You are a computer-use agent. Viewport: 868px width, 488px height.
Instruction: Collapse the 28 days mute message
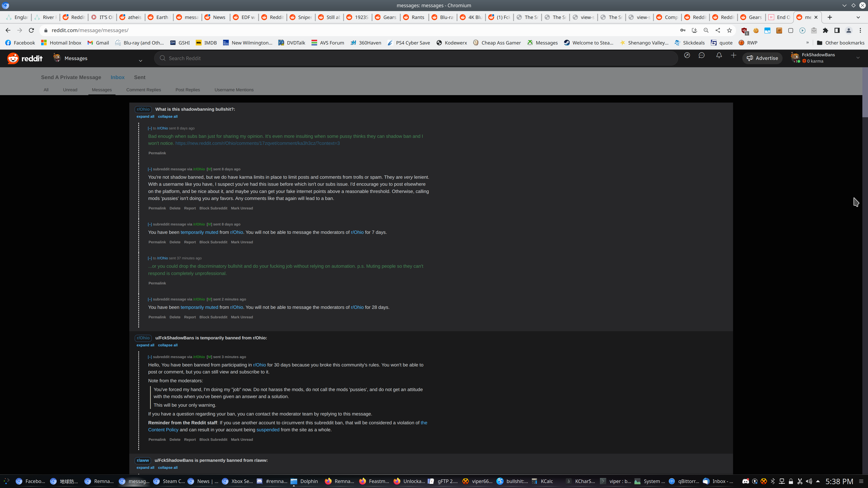click(x=150, y=299)
